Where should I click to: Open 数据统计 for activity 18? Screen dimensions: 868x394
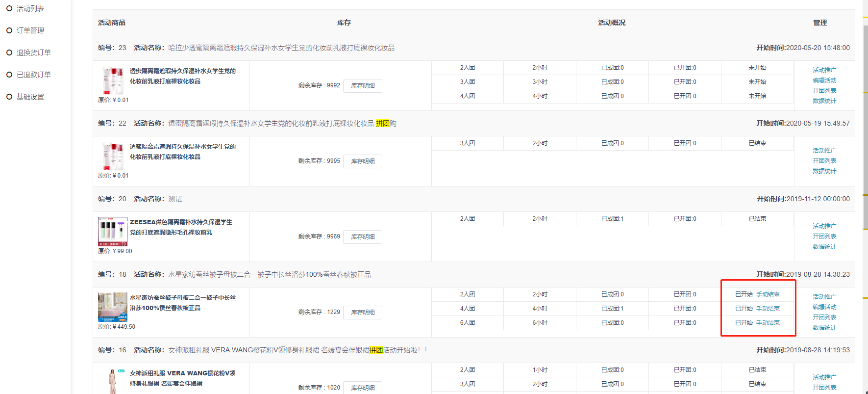(x=824, y=327)
